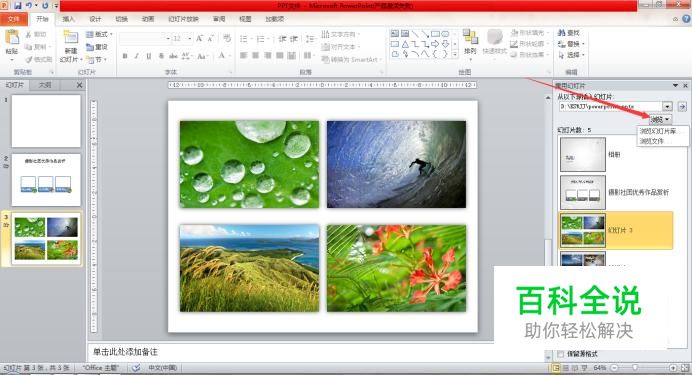This screenshot has width=692, height=375.
Task: Select slide 2 thumbnail in left pane
Action: click(x=46, y=180)
